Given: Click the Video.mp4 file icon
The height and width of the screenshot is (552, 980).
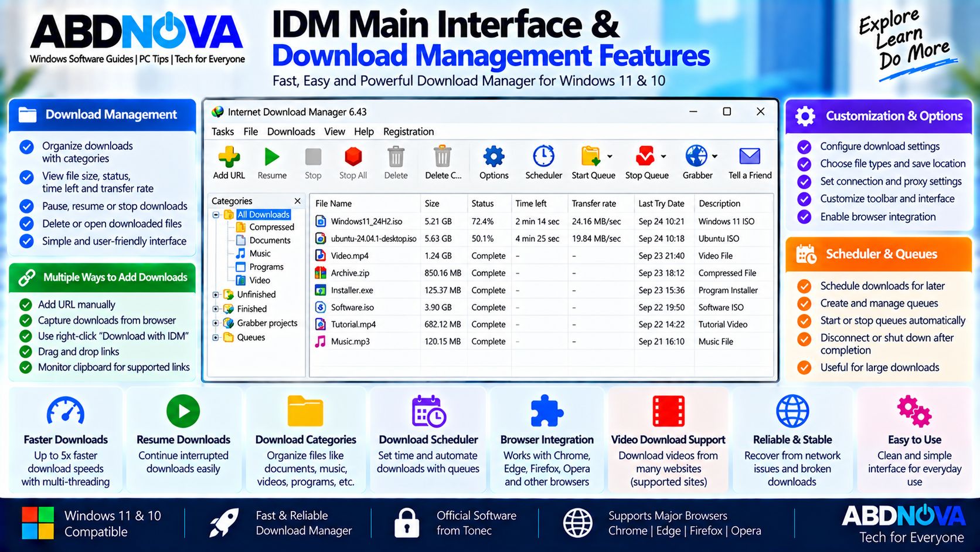Looking at the screenshot, I should 321,255.
